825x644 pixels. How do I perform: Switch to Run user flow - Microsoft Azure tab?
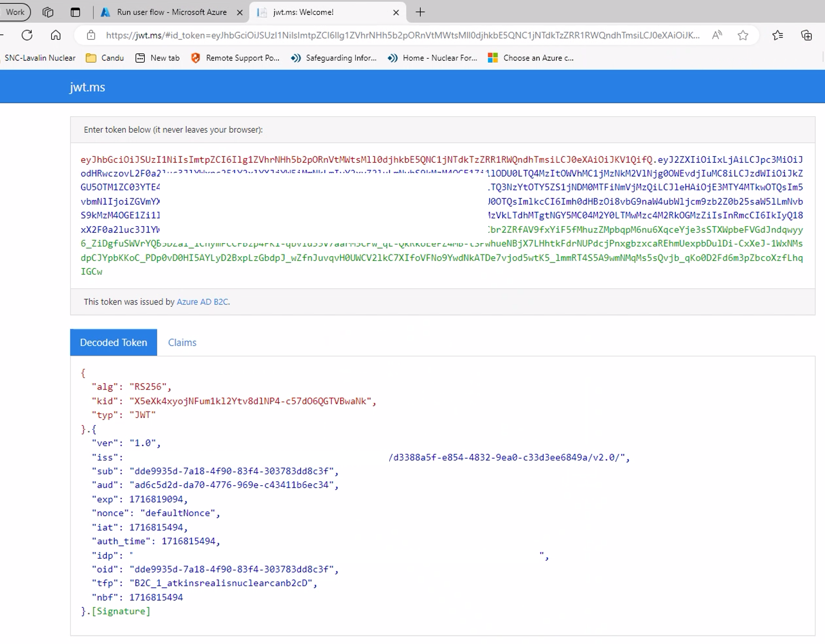pos(172,12)
